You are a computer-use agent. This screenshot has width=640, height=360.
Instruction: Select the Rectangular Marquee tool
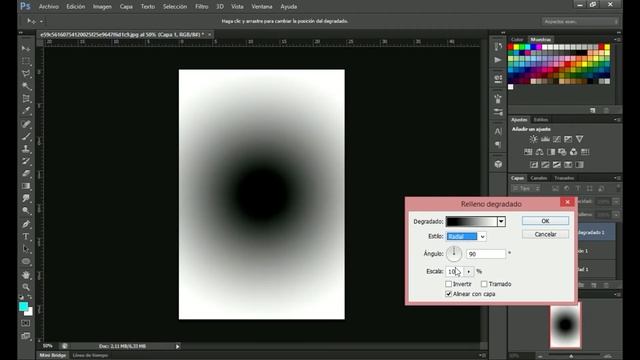[26, 62]
